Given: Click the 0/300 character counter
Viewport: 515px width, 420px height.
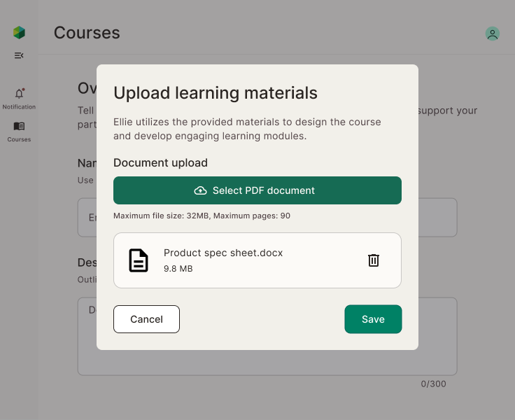Looking at the screenshot, I should pyautogui.click(x=433, y=384).
